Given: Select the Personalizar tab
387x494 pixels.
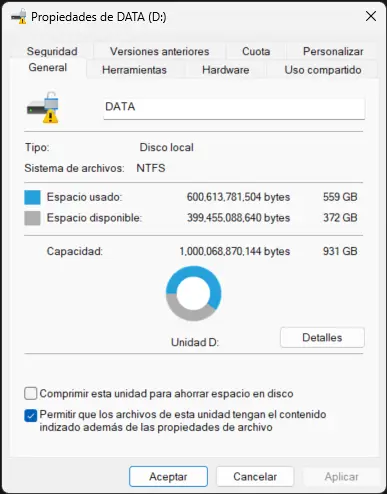Looking at the screenshot, I should click(333, 51).
